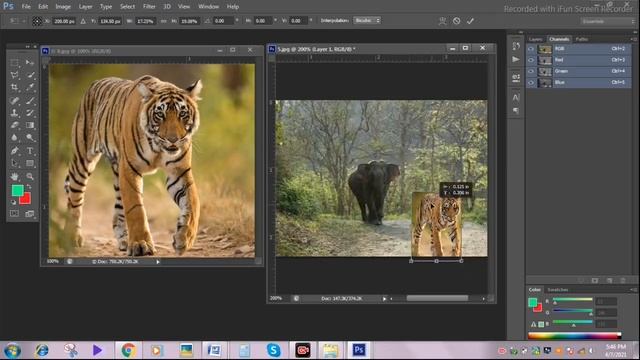Reset to default foreground and background colors
Screen dimensions: 640x360
pyautogui.click(x=13, y=202)
